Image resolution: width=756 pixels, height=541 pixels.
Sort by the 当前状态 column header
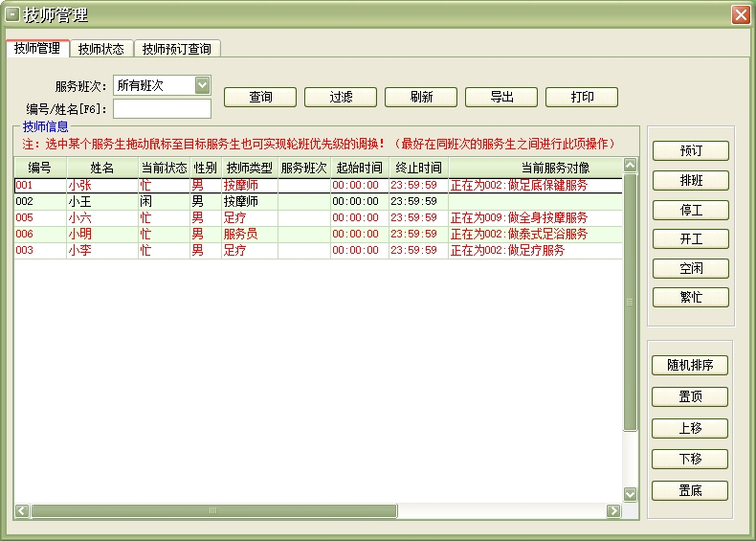(164, 168)
